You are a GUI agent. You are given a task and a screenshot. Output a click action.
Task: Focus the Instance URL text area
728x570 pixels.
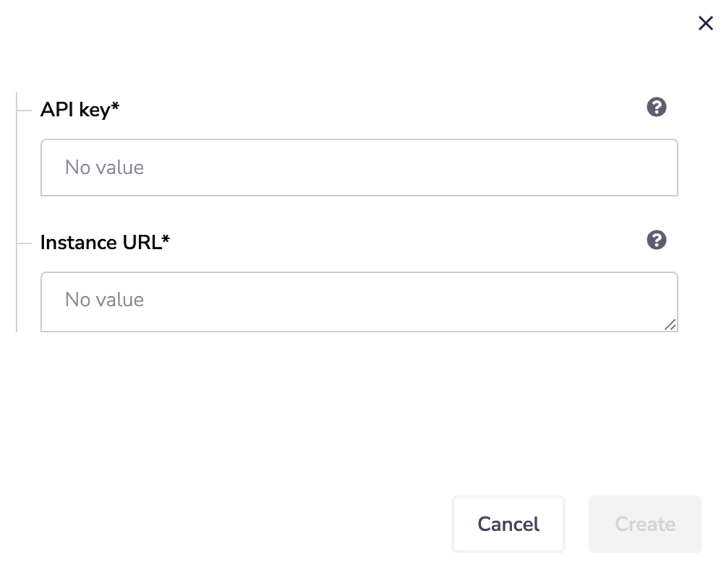click(x=359, y=301)
